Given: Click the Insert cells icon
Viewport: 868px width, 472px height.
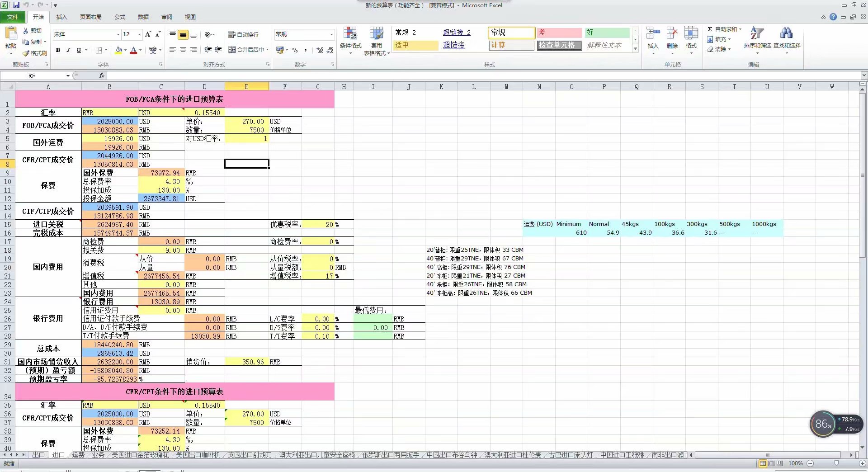Looking at the screenshot, I should (653, 34).
